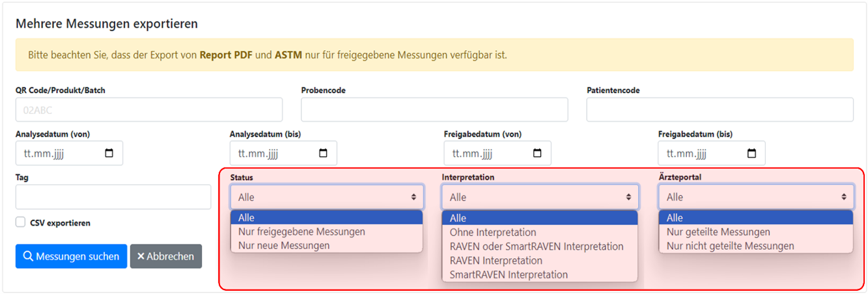This screenshot has height=294, width=868.
Task: Choose 'SmartRAVEN Interpretation' option
Action: click(x=509, y=274)
